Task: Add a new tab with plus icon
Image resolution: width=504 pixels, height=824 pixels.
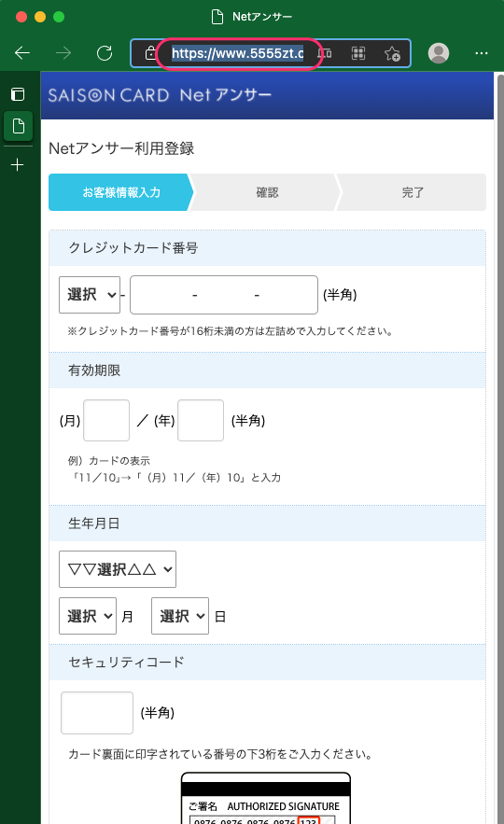Action: tap(18, 165)
